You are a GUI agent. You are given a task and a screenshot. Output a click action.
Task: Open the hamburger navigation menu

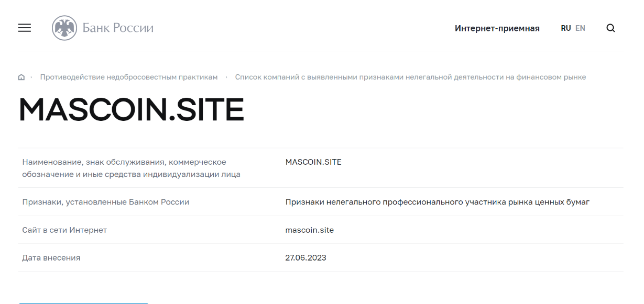[x=25, y=28]
